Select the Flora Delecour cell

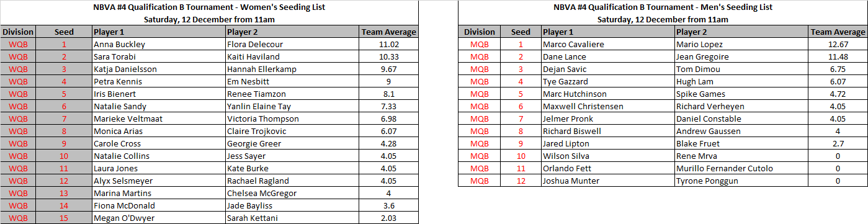click(x=292, y=45)
